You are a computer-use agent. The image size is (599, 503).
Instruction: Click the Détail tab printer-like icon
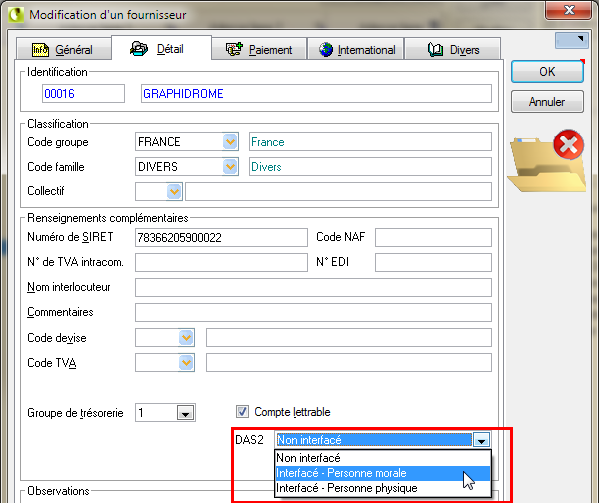(x=139, y=49)
